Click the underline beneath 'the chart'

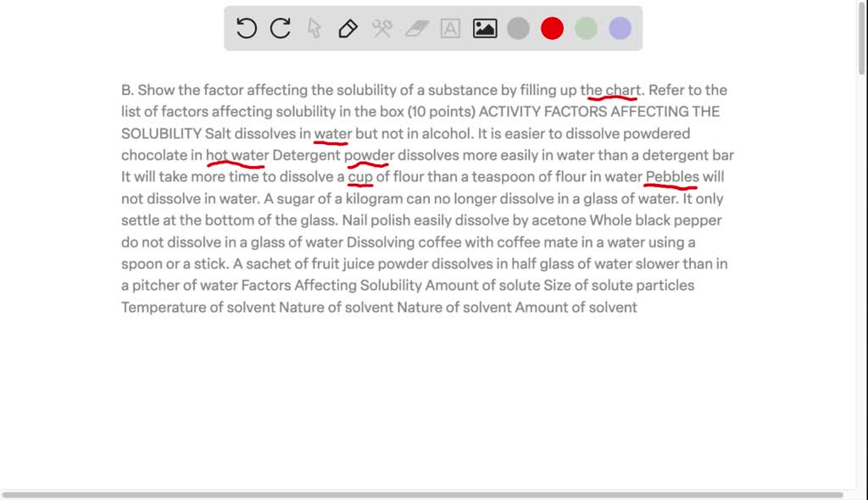point(611,97)
